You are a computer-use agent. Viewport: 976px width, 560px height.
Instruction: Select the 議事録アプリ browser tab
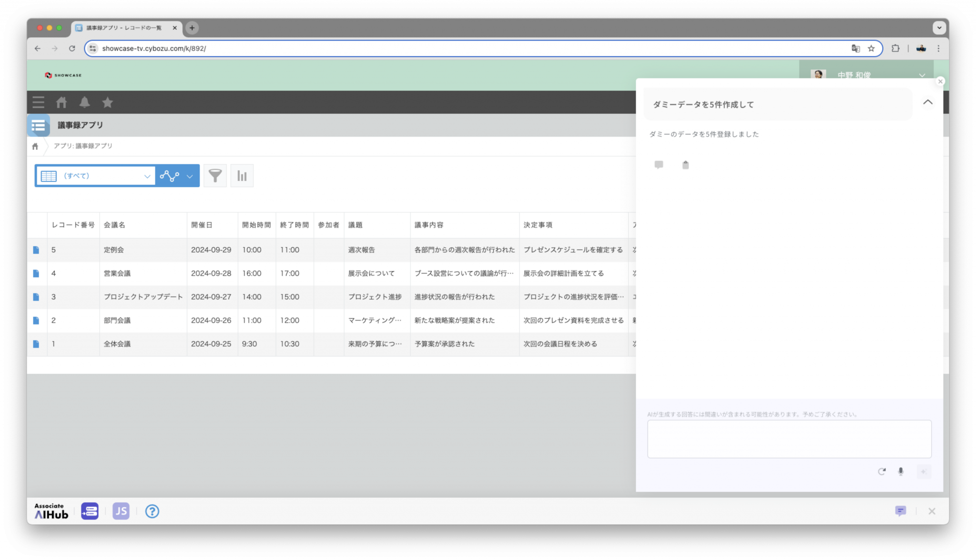[x=124, y=28]
